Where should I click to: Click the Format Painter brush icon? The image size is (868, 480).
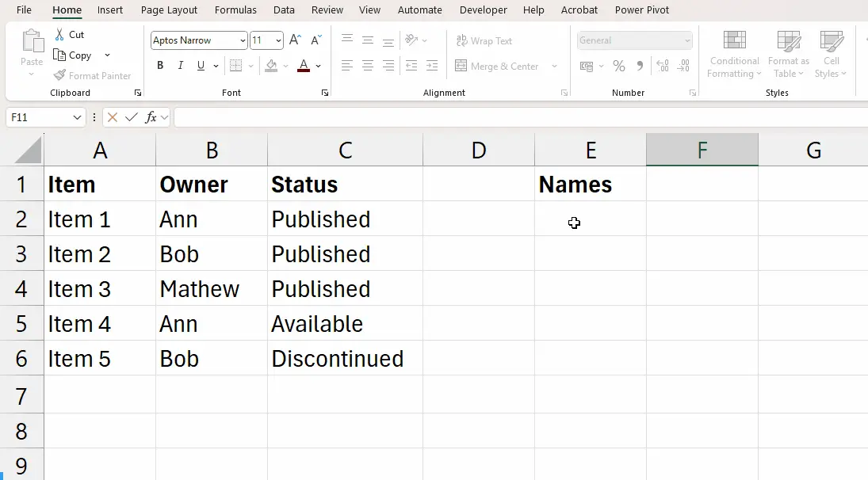click(60, 76)
